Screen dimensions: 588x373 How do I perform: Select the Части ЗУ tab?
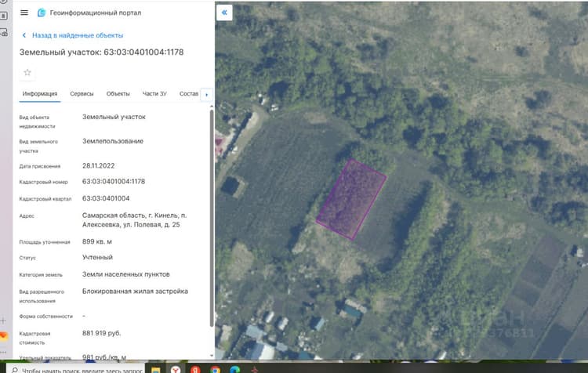pyautogui.click(x=154, y=94)
